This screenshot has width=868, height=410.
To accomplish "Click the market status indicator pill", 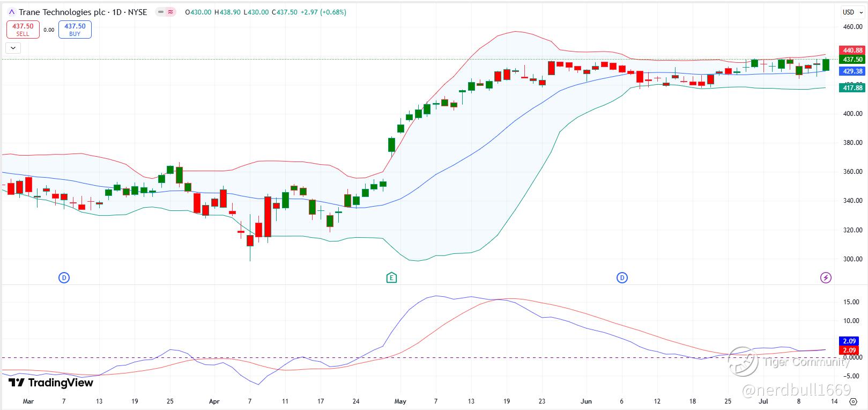I will [166, 12].
